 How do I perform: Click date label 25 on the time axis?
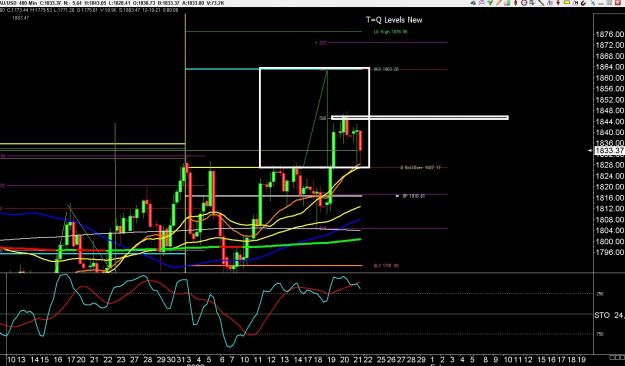381,360
